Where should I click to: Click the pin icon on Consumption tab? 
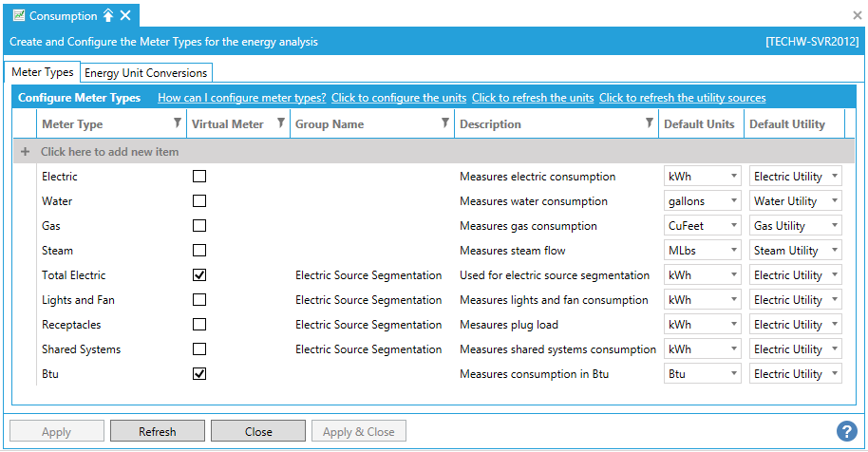(108, 16)
